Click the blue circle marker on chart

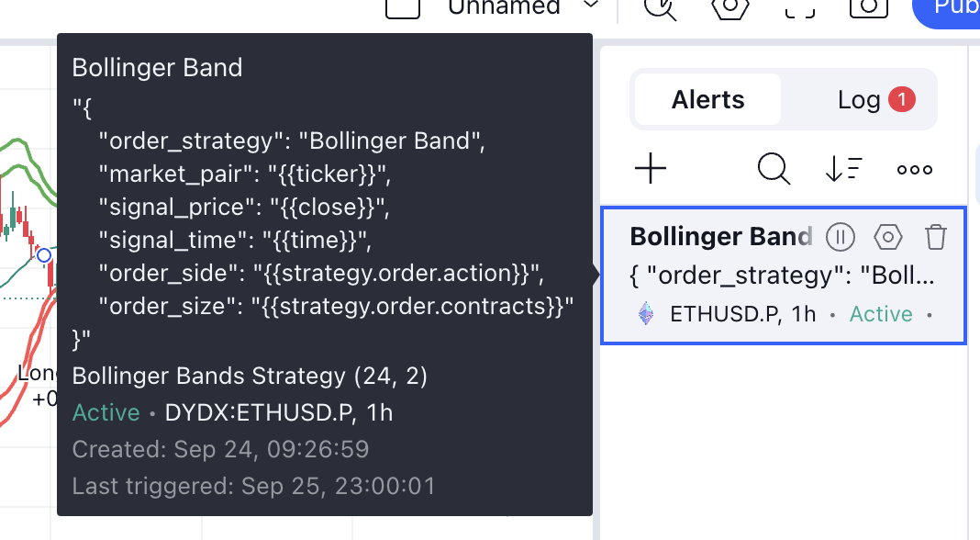click(x=44, y=254)
